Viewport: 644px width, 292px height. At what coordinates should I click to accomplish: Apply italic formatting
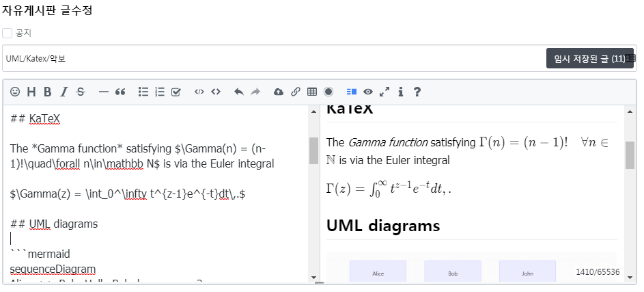[64, 92]
